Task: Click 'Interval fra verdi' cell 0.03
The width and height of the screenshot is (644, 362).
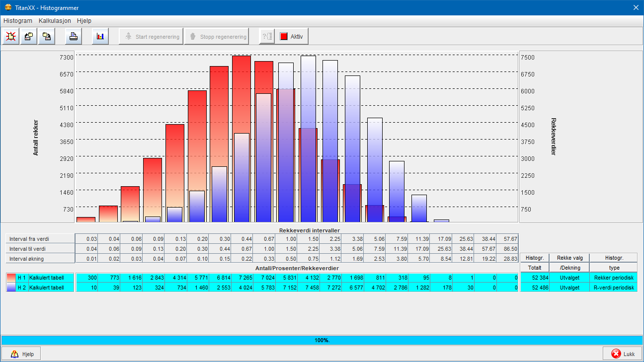Action: (x=87, y=239)
